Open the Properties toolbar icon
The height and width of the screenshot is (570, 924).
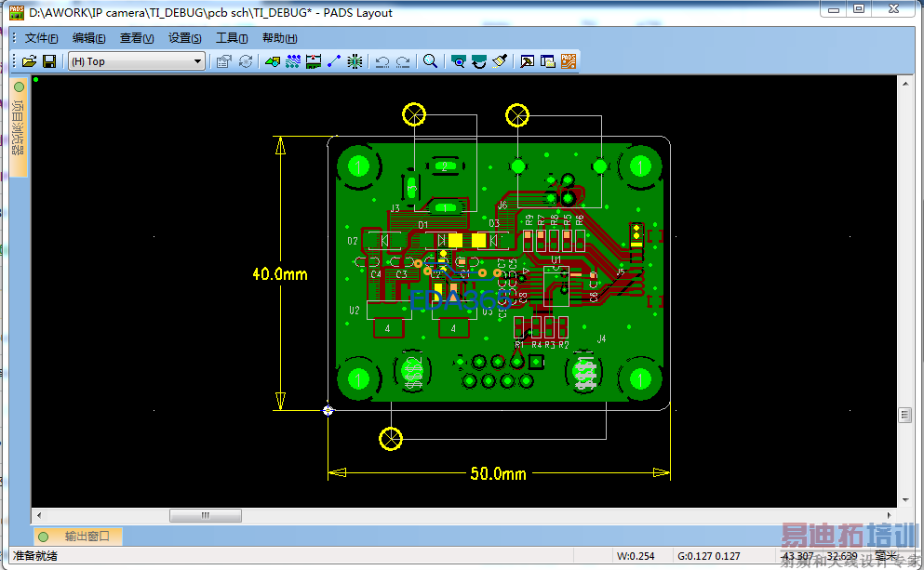click(223, 61)
